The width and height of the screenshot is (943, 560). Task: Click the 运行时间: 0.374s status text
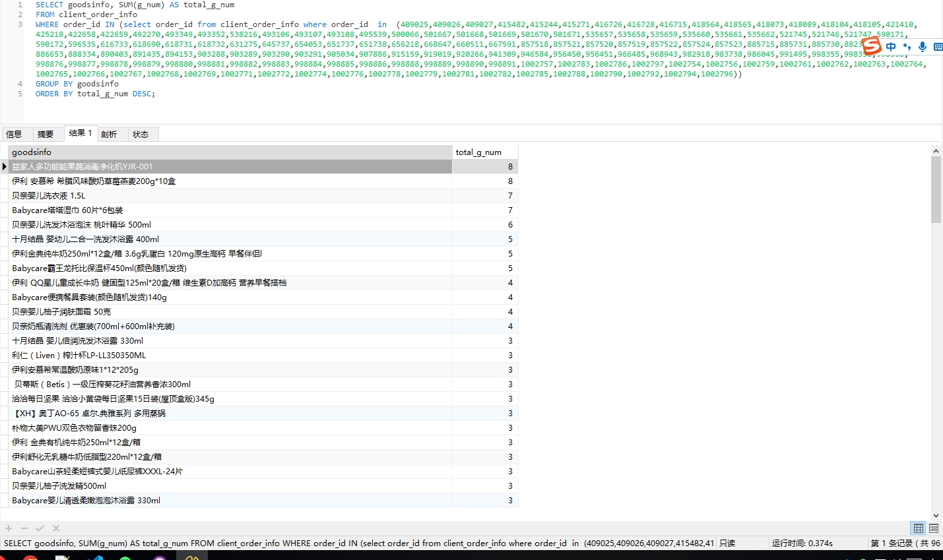coord(802,544)
